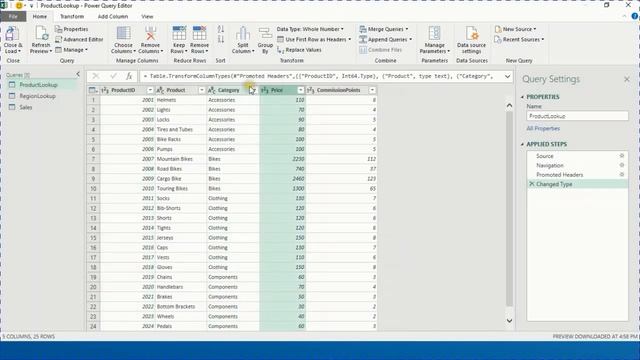640x360 pixels.
Task: Open the File tab
Action: [x=13, y=16]
